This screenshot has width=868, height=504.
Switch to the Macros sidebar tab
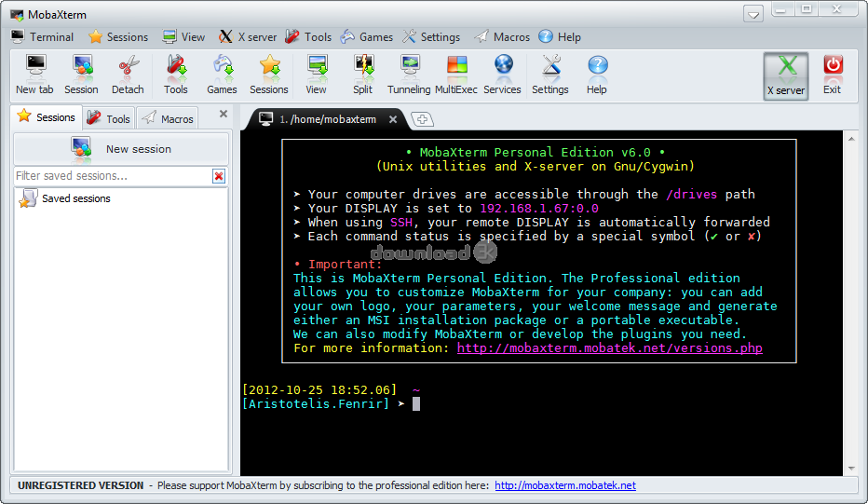click(168, 118)
